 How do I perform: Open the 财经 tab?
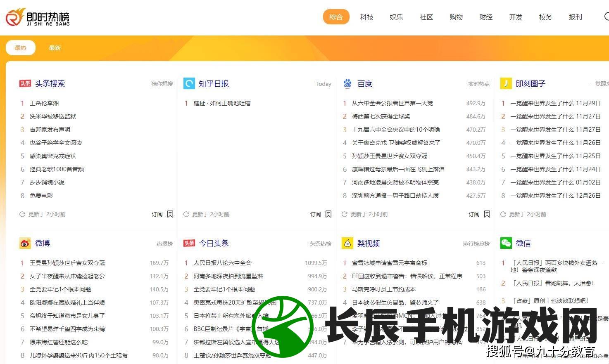[x=486, y=17]
